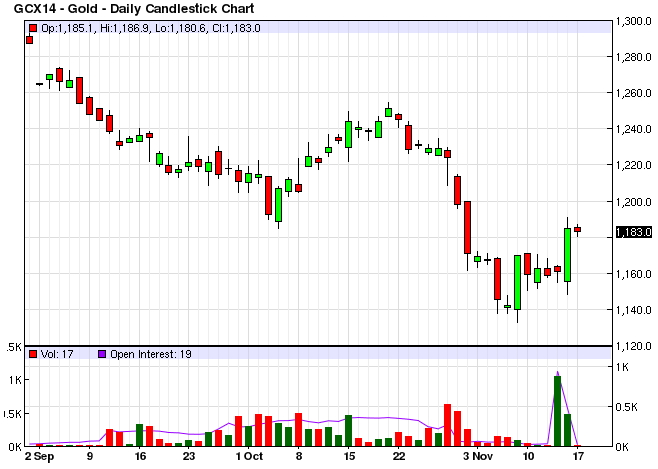This screenshot has width=658, height=469.
Task: Click the 1,300.0 price axis label
Action: (633, 21)
